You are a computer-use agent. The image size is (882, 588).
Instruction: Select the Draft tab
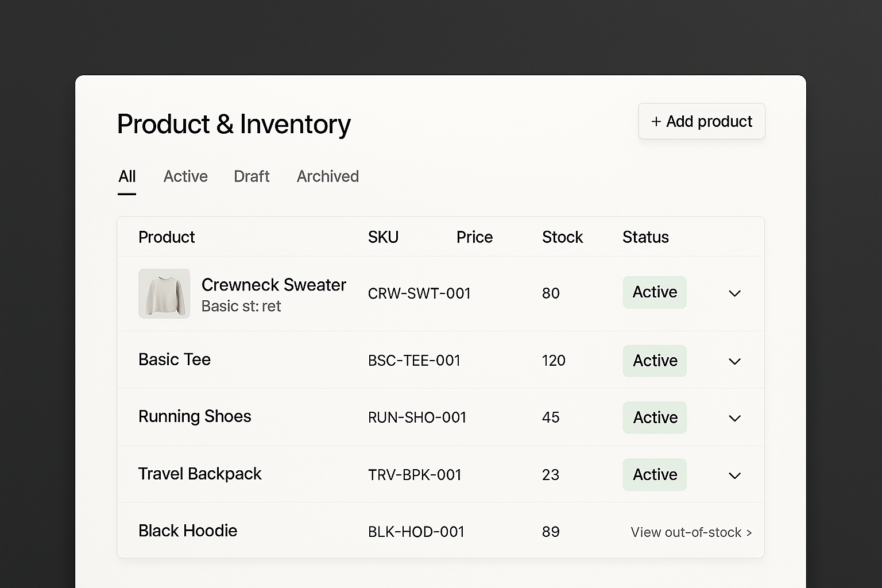[x=252, y=177]
